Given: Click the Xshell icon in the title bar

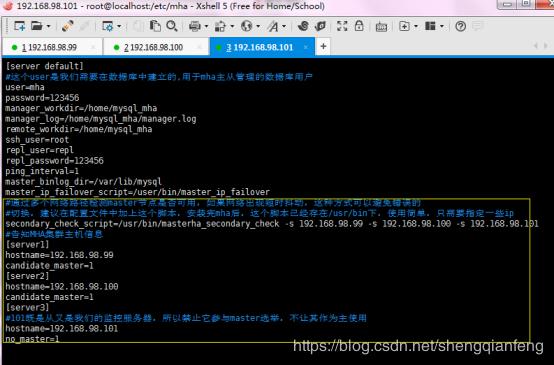Looking at the screenshot, I should point(7,6).
